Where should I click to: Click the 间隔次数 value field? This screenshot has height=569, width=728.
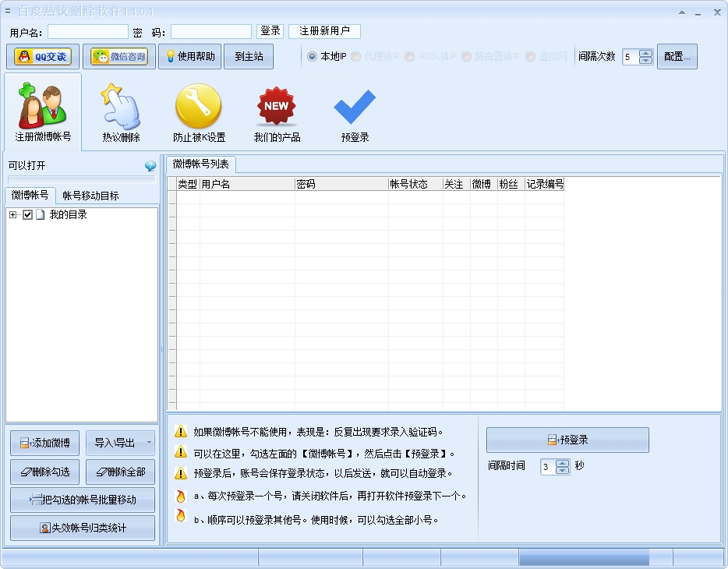[631, 57]
